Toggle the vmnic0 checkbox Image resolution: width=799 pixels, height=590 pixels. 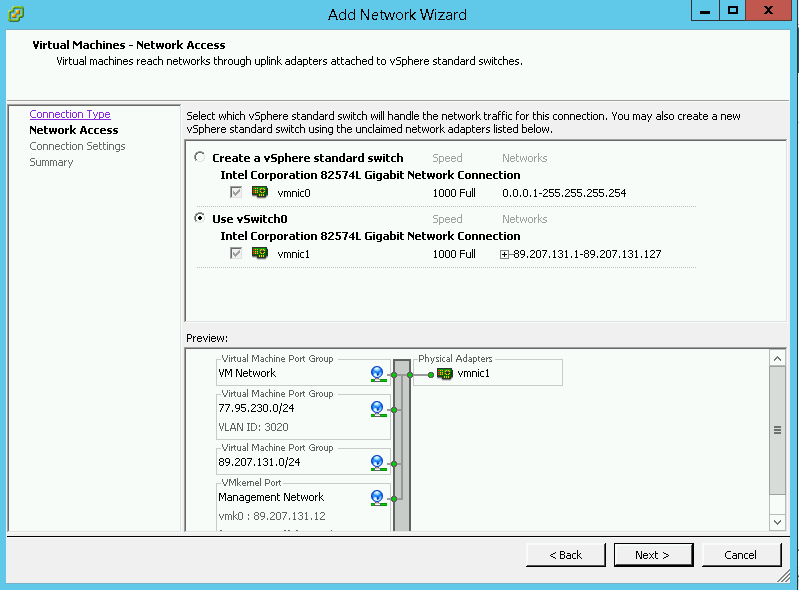(235, 192)
